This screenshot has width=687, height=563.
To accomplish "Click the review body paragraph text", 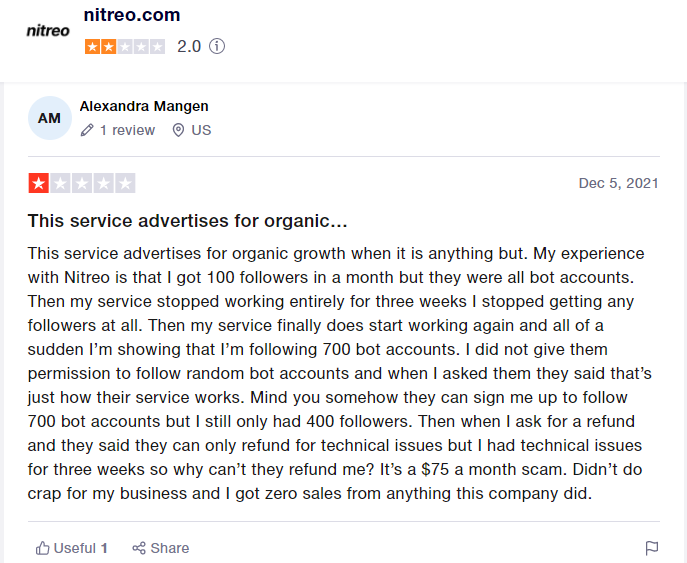I will coord(340,373).
